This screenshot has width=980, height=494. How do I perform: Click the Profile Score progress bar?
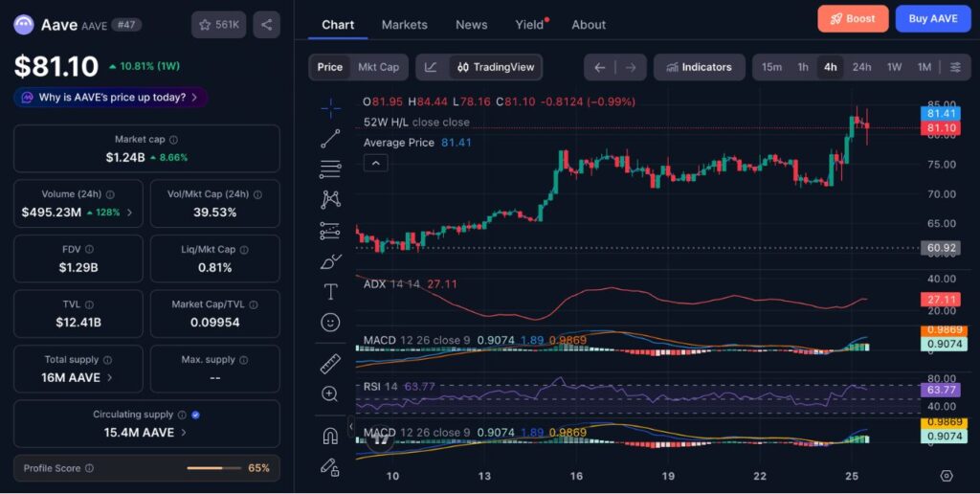213,468
